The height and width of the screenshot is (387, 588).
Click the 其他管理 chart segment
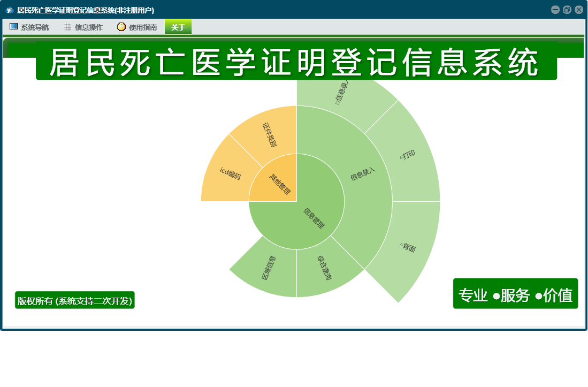tap(278, 183)
